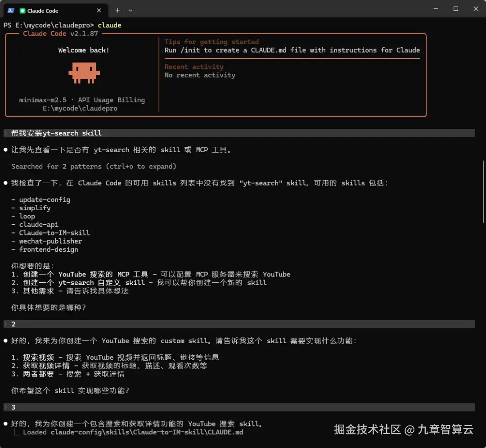Click '你希望这个 skill 实现哪些功能?' line

point(70,391)
